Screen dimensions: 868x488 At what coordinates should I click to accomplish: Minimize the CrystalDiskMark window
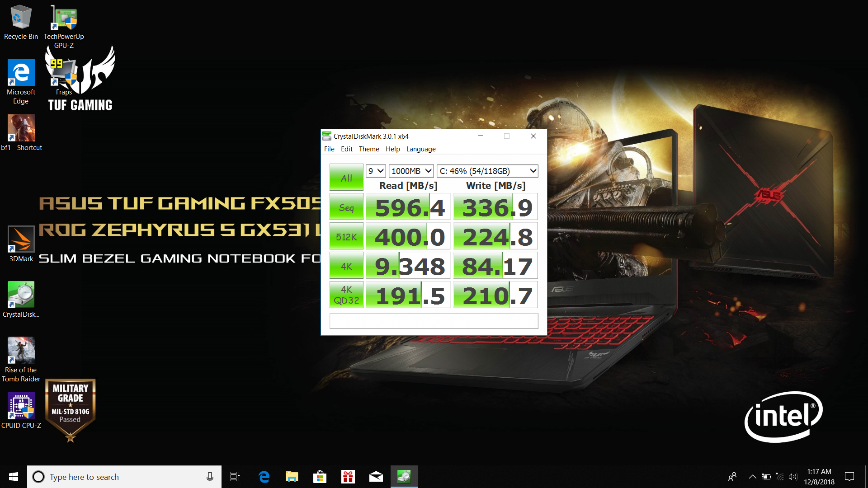point(481,136)
